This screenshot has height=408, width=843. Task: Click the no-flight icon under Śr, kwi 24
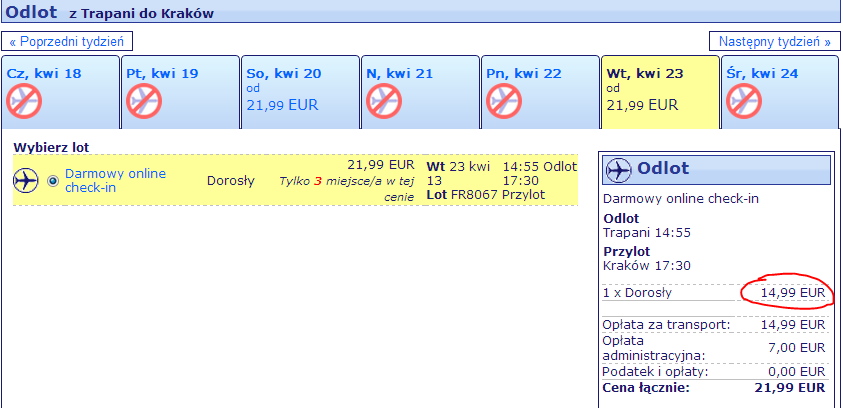click(x=744, y=102)
